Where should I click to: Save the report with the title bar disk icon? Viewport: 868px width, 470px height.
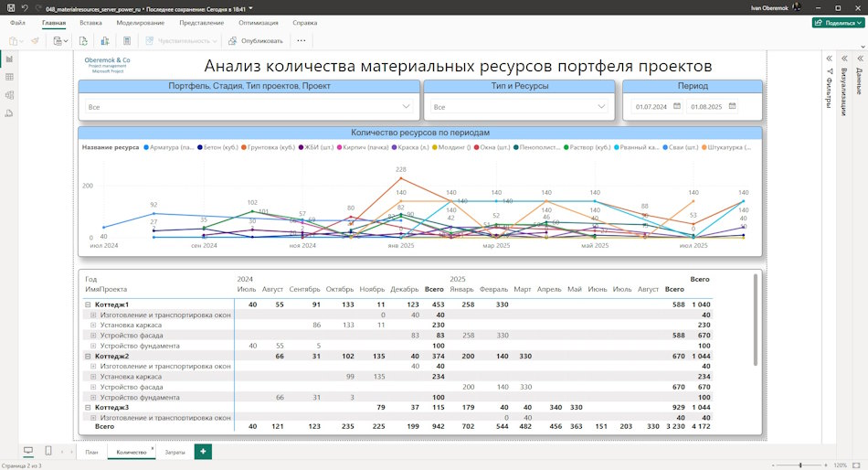pos(11,7)
